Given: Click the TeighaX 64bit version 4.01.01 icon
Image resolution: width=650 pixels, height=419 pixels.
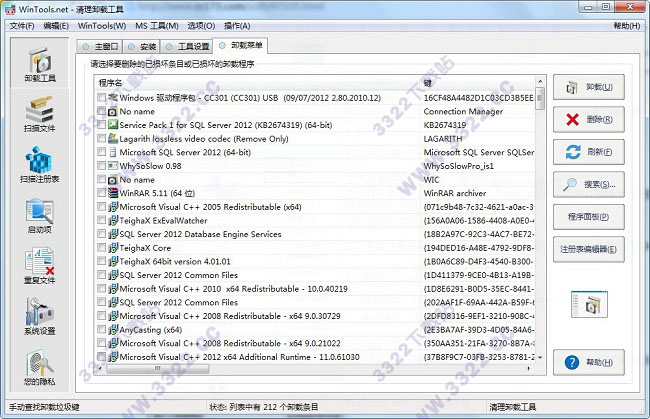Looking at the screenshot, I should 113,262.
